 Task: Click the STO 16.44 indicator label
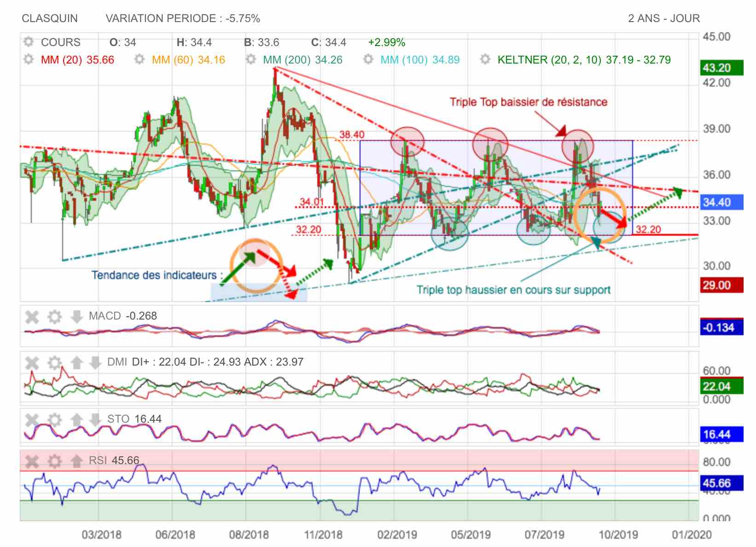pos(134,419)
